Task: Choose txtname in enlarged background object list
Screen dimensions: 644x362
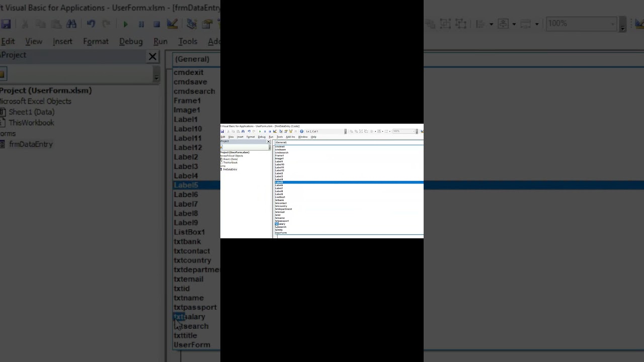Action: point(189,298)
